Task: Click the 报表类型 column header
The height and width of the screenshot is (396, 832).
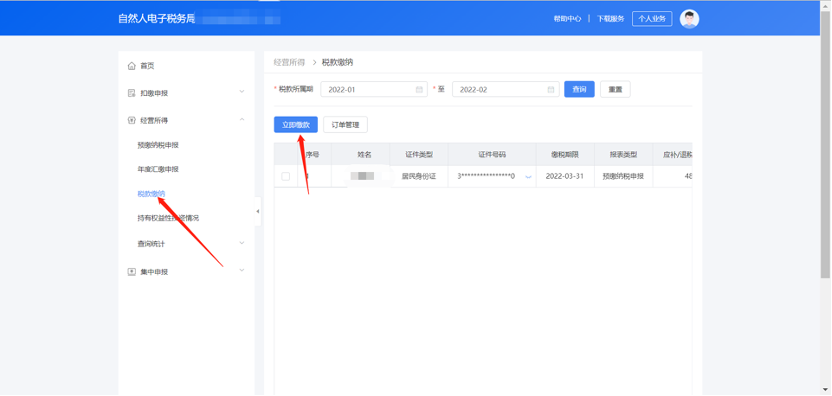Action: pos(623,154)
